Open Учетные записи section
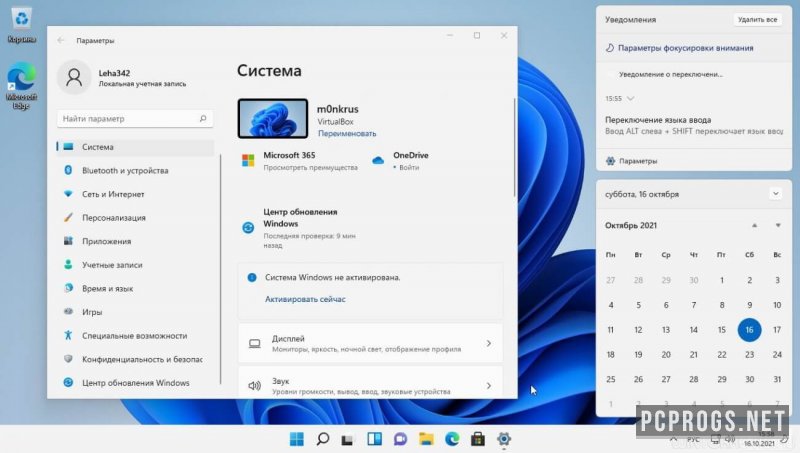Image resolution: width=800 pixels, height=453 pixels. [x=135, y=265]
